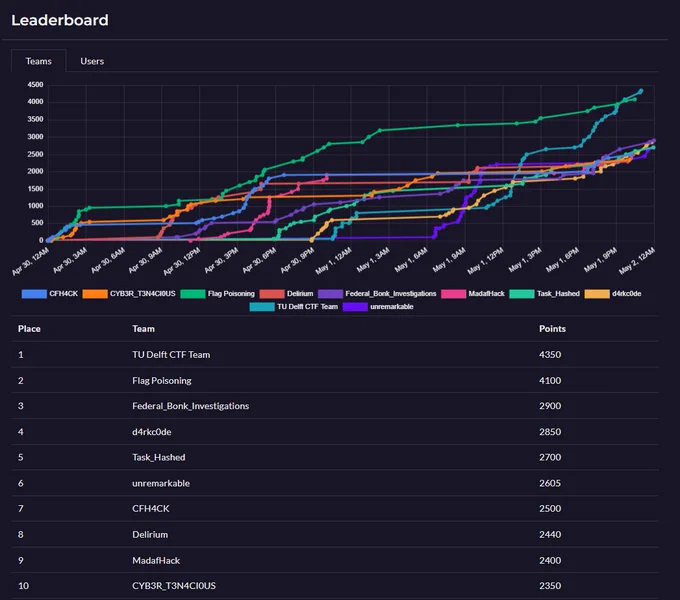The image size is (680, 600).
Task: Toggle Task_Hashed legend swatch
Action: (x=522, y=294)
